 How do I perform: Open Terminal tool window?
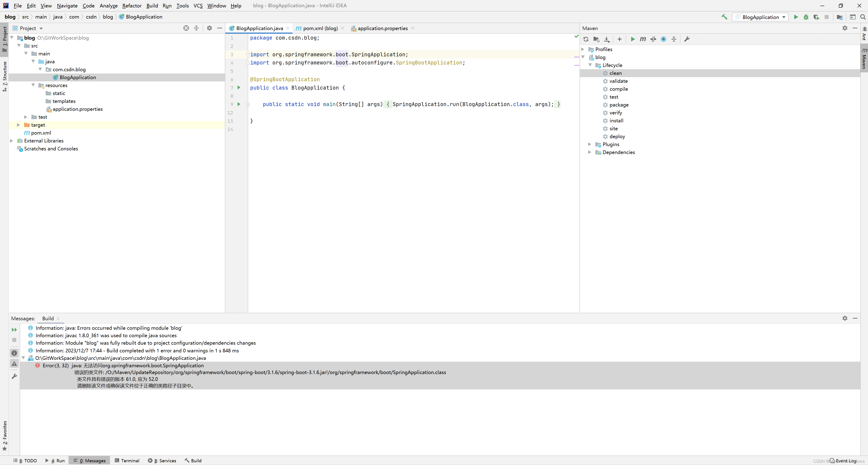point(127,461)
